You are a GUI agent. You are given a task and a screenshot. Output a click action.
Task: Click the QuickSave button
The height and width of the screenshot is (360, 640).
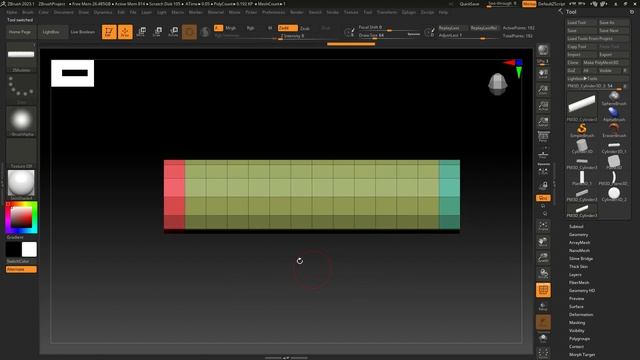tap(469, 4)
